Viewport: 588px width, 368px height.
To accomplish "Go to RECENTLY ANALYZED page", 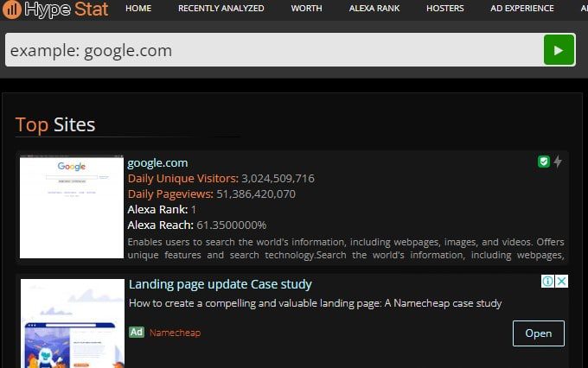I will click(x=220, y=9).
